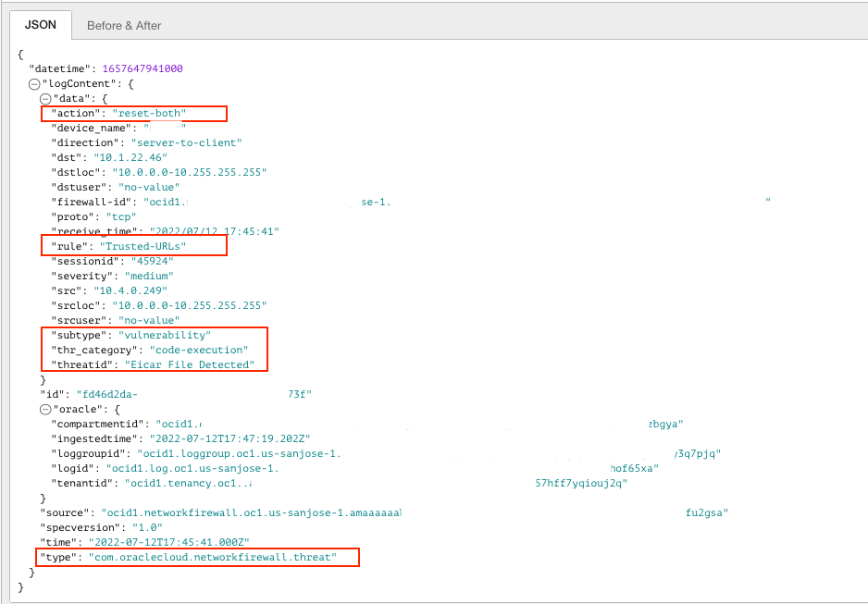Image resolution: width=868 pixels, height=604 pixels.
Task: Collapse the logContent node
Action: pyautogui.click(x=34, y=84)
